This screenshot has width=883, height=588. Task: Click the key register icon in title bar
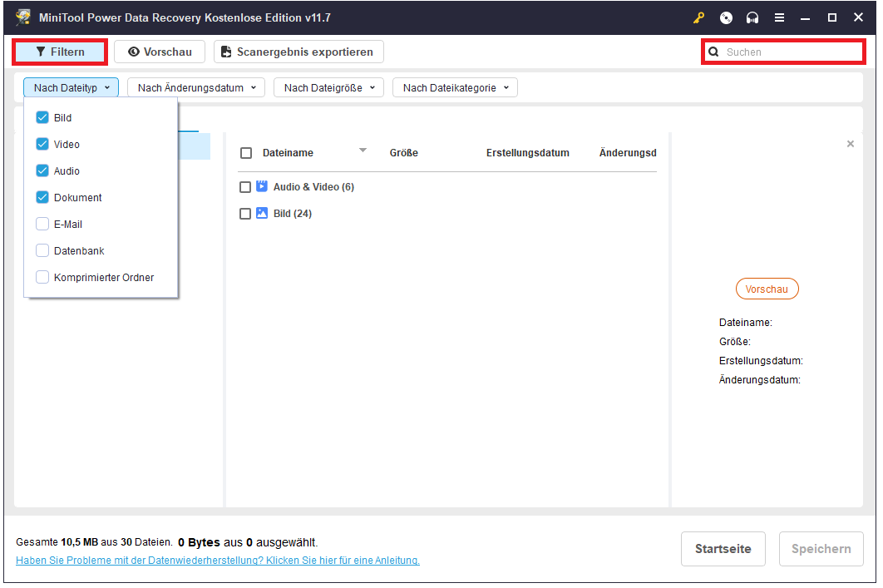point(699,18)
